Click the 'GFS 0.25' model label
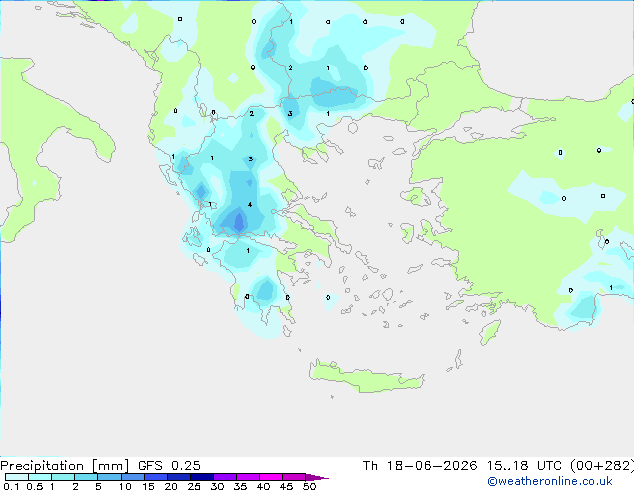634x490 pixels. coord(169,466)
